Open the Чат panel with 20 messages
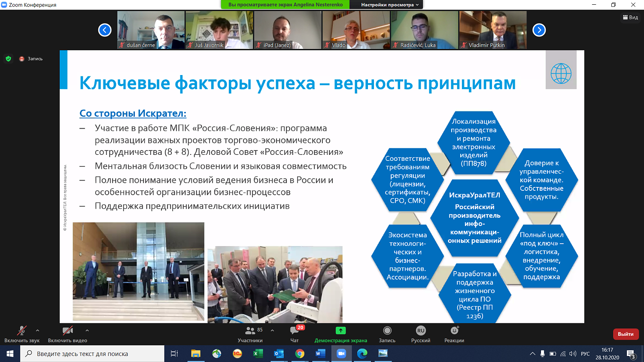644x362 pixels. click(x=295, y=334)
